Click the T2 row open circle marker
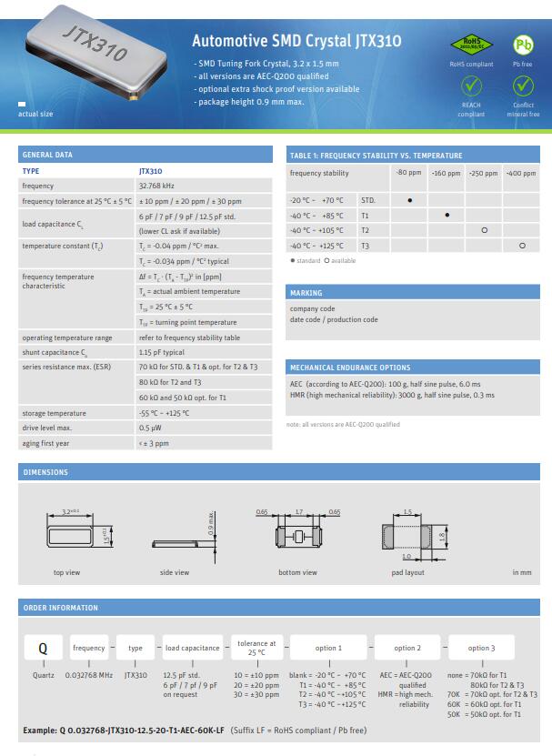The image size is (552, 756). [484, 230]
